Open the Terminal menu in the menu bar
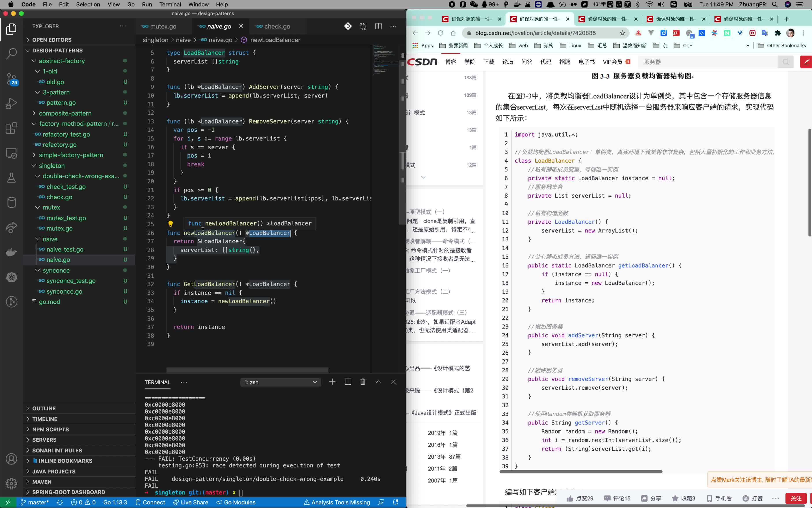This screenshot has height=508, width=812. click(170, 4)
